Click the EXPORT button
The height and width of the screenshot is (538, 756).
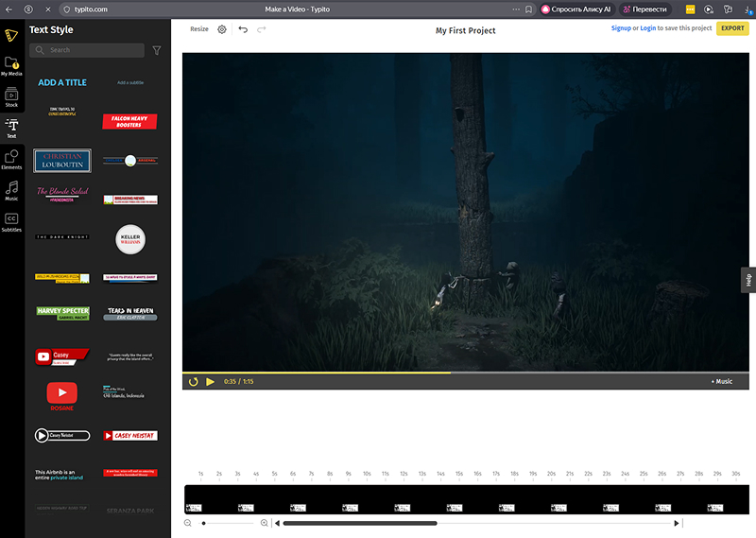(x=732, y=28)
